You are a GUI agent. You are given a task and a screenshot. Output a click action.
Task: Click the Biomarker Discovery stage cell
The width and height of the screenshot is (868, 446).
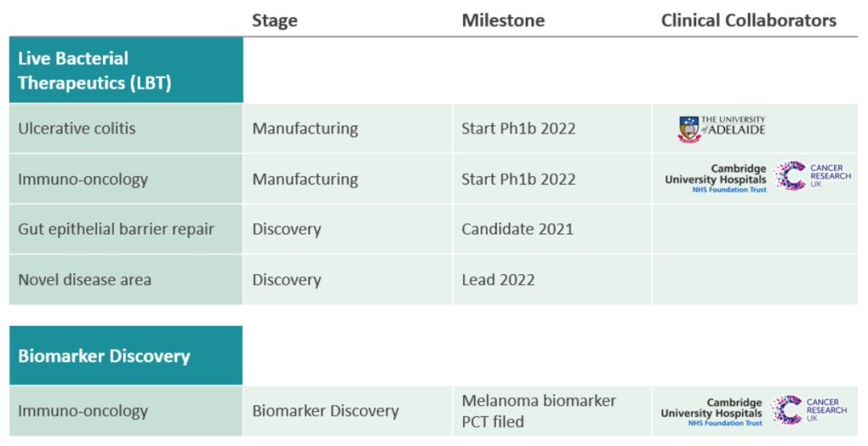pos(325,411)
